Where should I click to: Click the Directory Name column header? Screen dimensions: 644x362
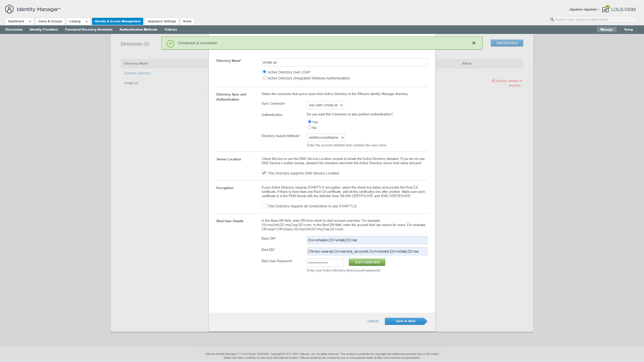136,64
